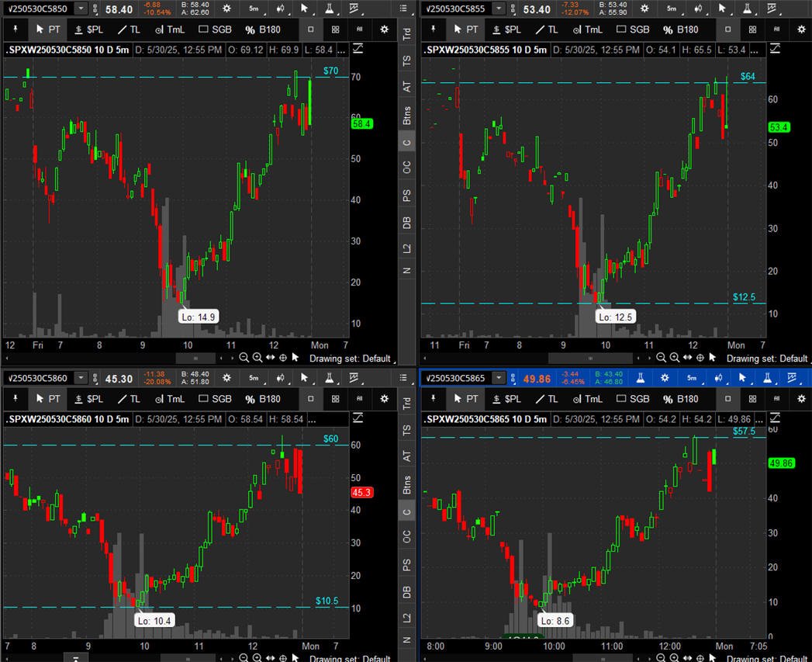812x662 pixels.
Task: Open list menu icon beside C5860 header
Action: pyautogui.click(x=404, y=378)
